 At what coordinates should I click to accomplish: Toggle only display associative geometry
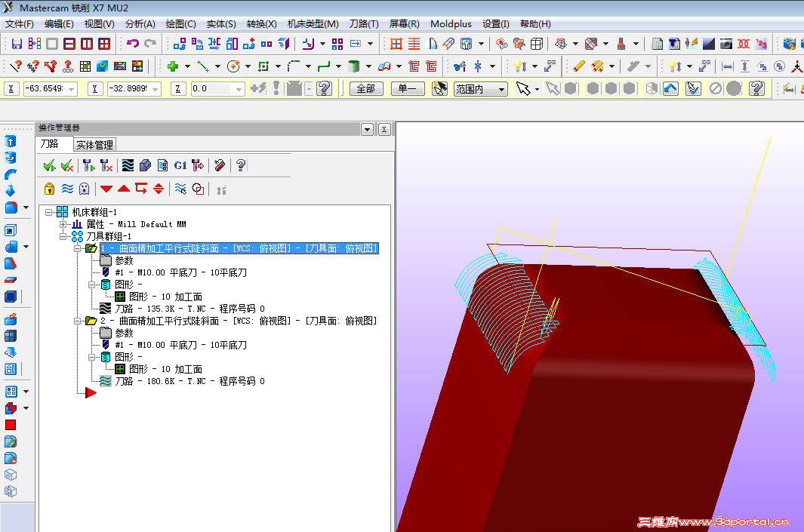pyautogui.click(x=198, y=189)
